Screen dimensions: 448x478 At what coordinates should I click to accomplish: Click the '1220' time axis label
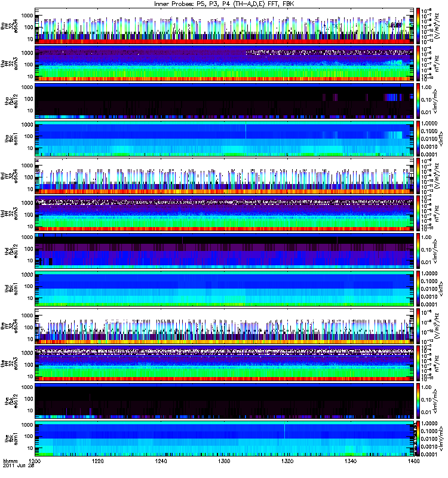tap(98, 461)
